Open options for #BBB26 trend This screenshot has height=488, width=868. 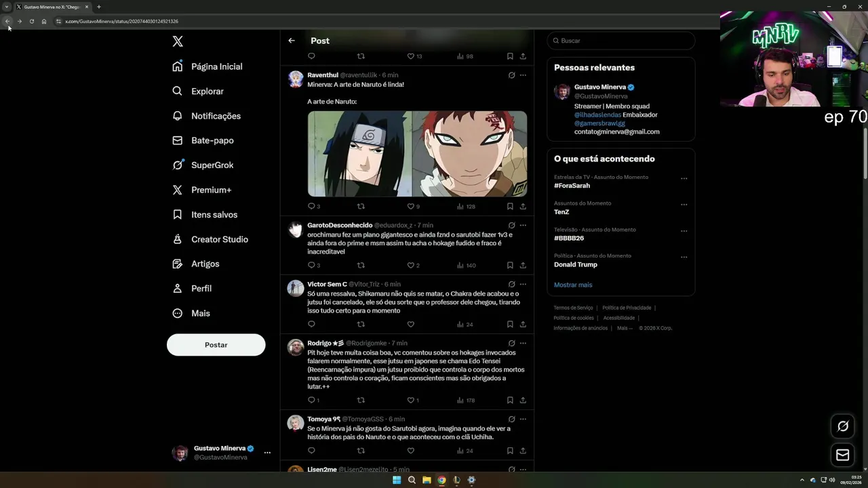pos(684,231)
